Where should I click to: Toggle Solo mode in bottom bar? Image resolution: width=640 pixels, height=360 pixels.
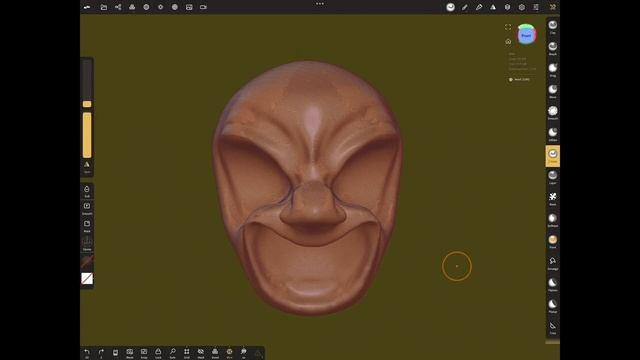point(172,353)
